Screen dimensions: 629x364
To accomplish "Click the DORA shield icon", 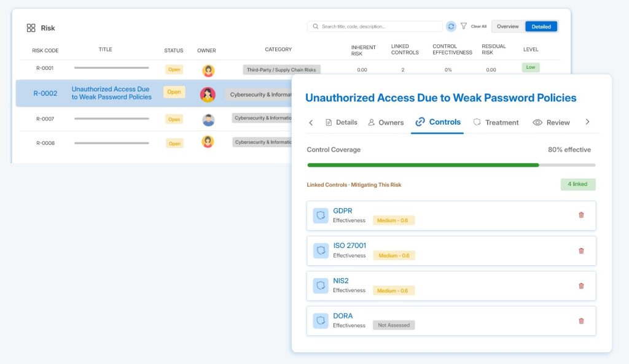I will click(321, 320).
